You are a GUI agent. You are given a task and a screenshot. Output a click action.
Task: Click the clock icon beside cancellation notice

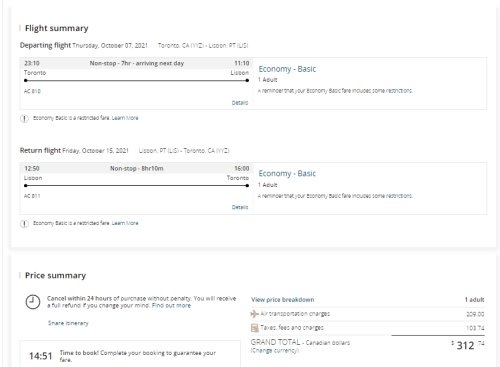pos(33,302)
